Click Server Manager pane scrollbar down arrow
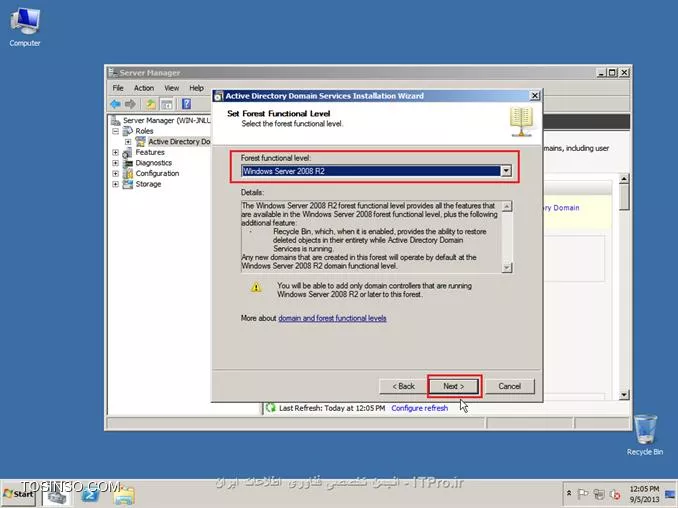Image resolution: width=678 pixels, height=508 pixels. 624,394
